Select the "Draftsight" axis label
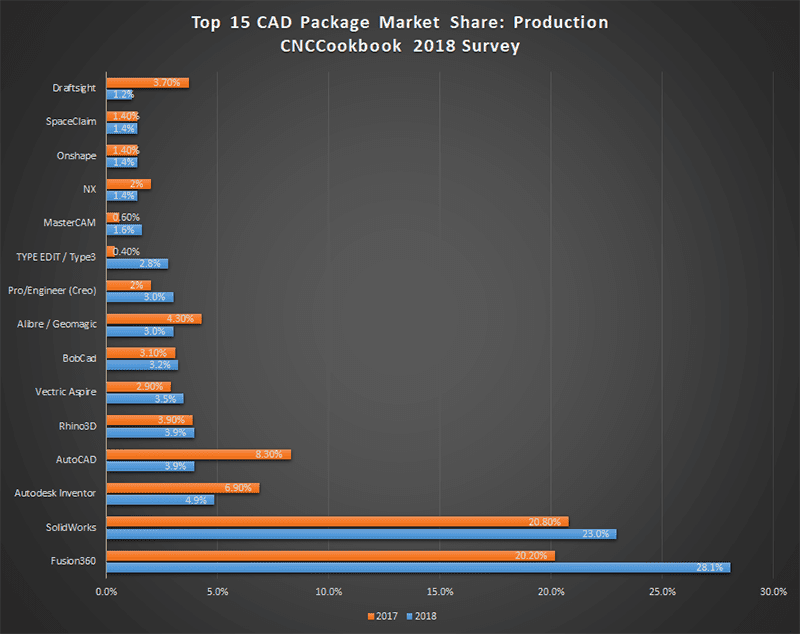This screenshot has width=800, height=634. click(74, 88)
